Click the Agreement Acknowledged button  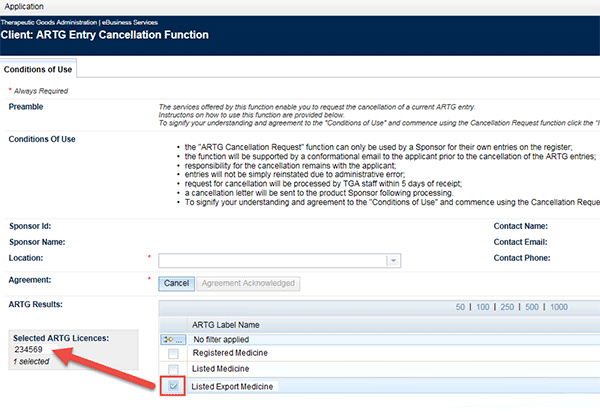pyautogui.click(x=249, y=283)
